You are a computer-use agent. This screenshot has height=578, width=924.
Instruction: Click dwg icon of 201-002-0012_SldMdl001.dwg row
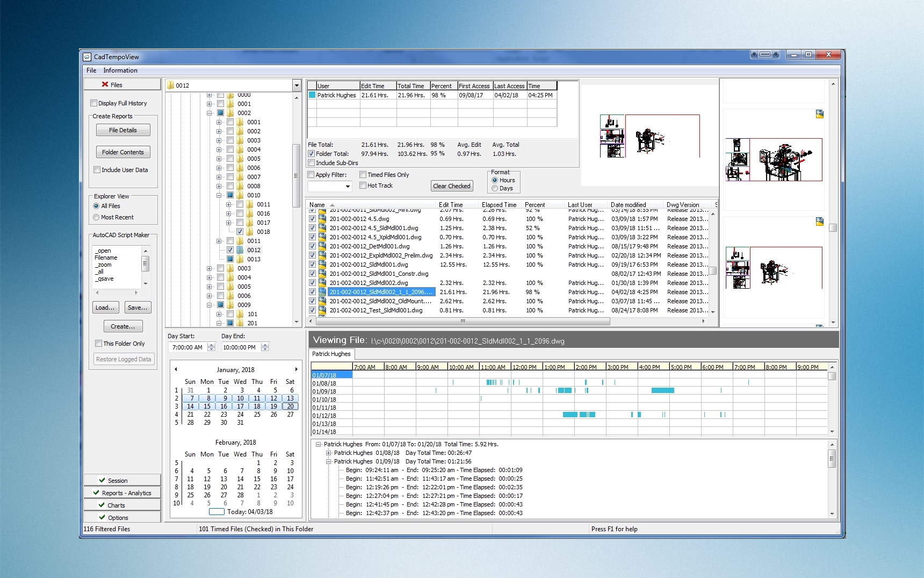[x=322, y=265]
